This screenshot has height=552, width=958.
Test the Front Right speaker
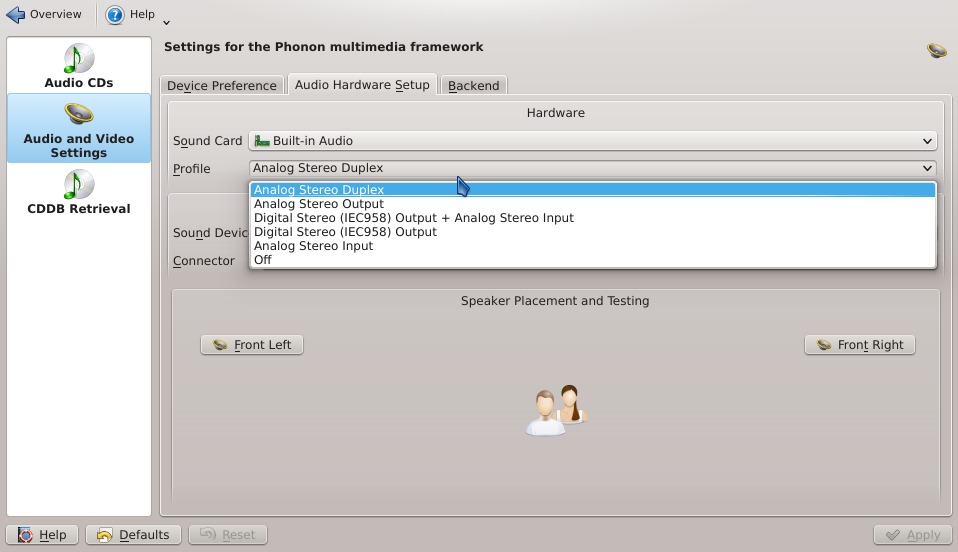pyautogui.click(x=860, y=345)
